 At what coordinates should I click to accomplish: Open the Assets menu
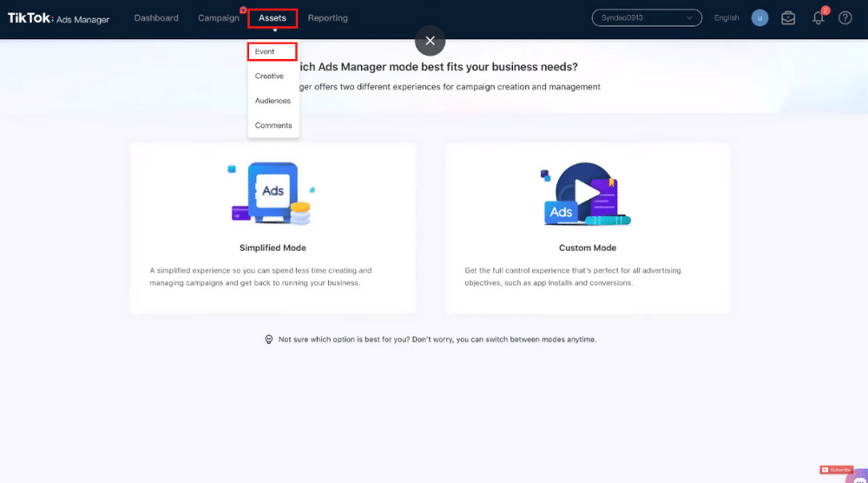[x=273, y=17]
